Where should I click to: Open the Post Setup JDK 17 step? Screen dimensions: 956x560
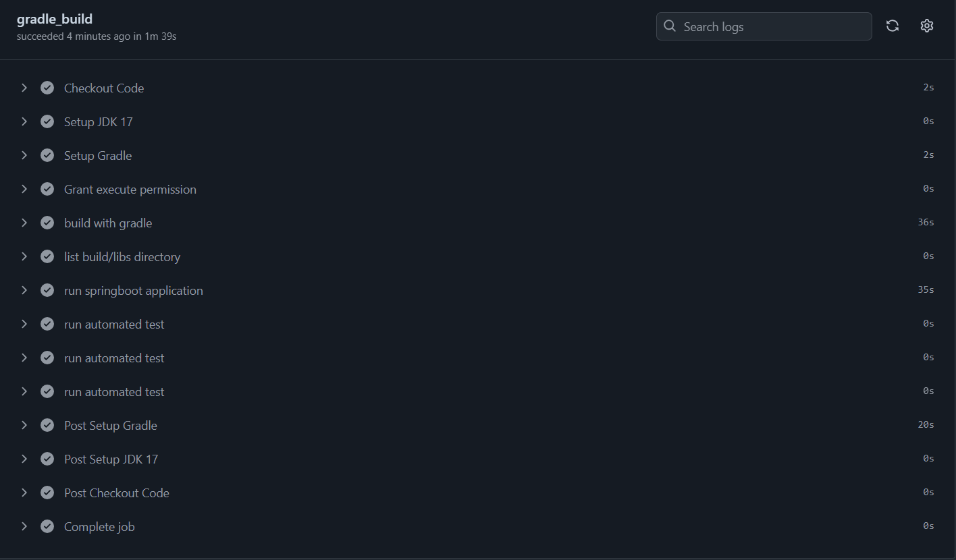[x=477, y=459]
